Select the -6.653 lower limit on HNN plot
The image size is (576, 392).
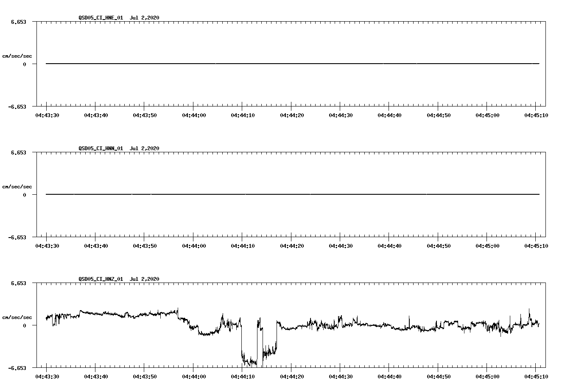17,237
